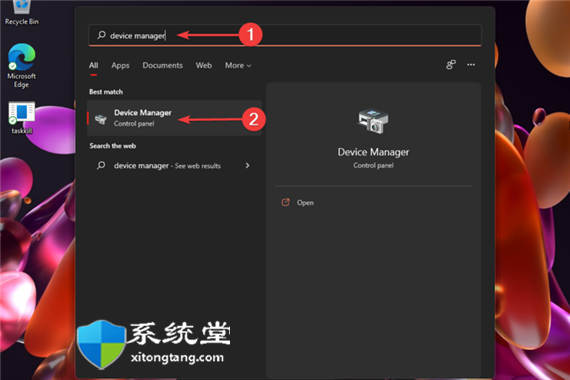This screenshot has height=380, width=570.
Task: Open the search account sharing icon
Action: [x=451, y=65]
